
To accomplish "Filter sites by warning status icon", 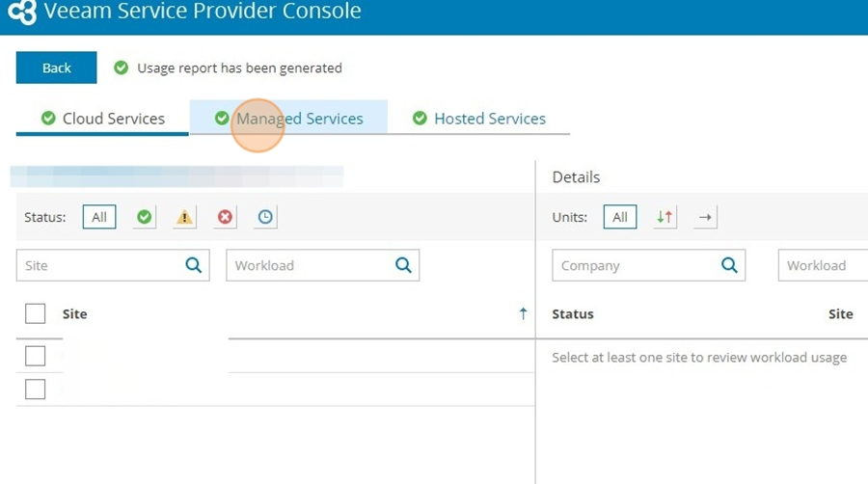I will click(x=184, y=217).
